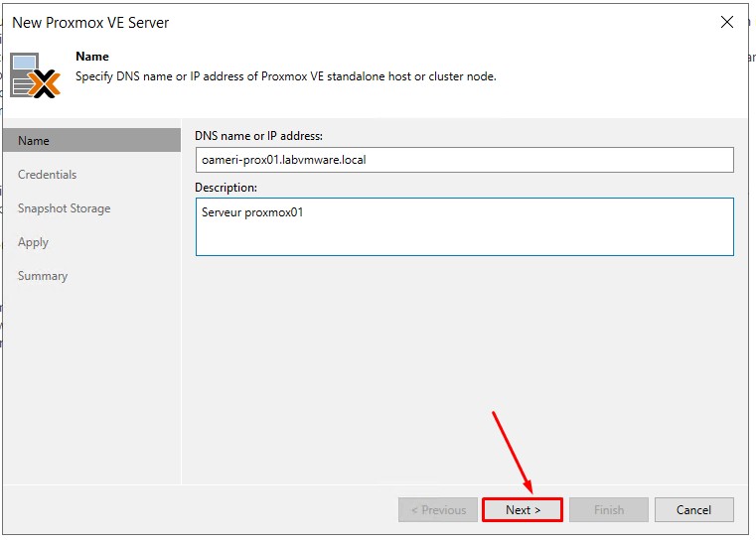756x543 pixels.
Task: Click the Finish button
Action: pos(608,510)
